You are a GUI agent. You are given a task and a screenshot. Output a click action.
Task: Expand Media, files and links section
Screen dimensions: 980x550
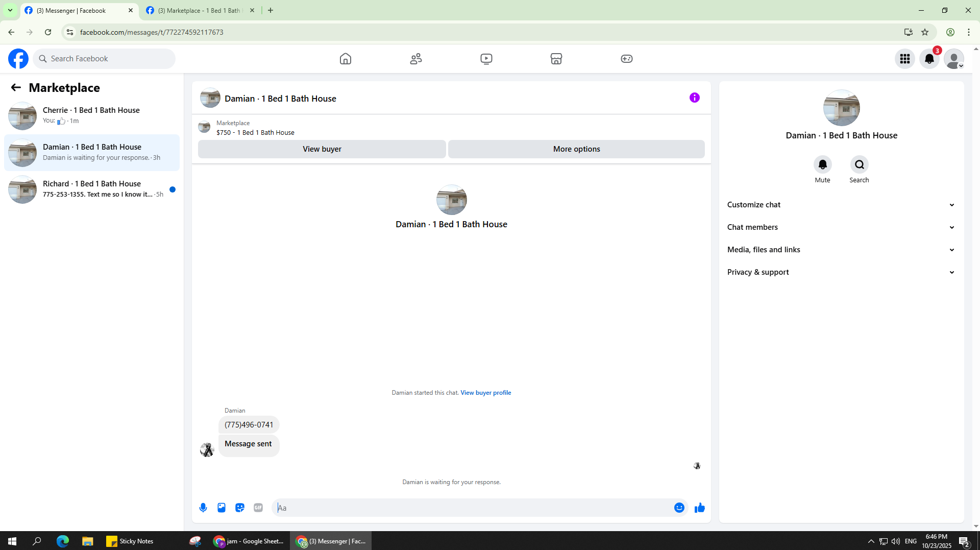click(841, 250)
